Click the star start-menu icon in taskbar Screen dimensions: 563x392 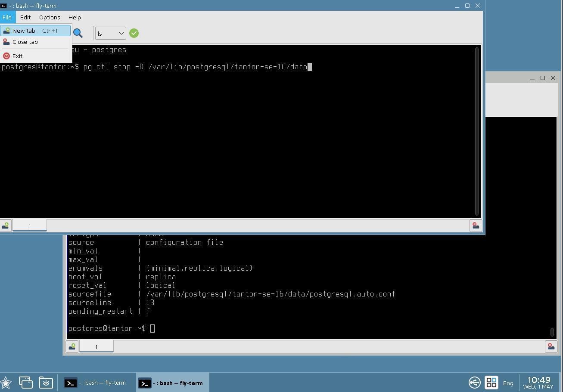[x=6, y=383]
